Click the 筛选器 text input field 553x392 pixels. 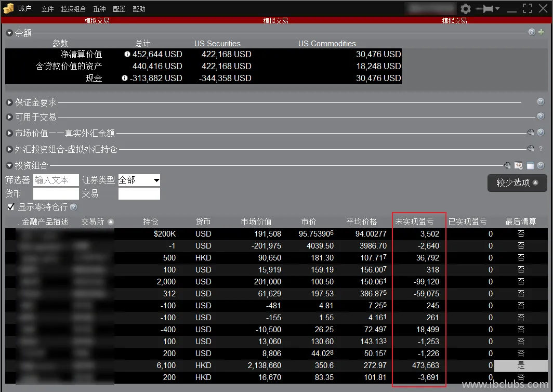(56, 180)
